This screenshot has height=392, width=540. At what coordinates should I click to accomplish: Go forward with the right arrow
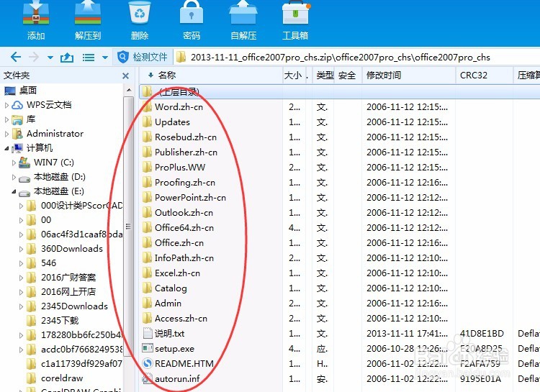coord(34,57)
